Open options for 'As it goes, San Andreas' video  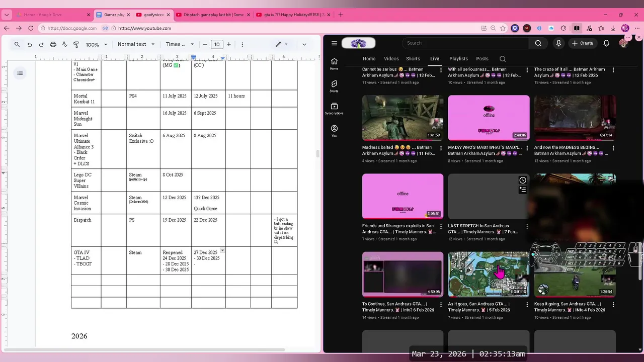[527, 305]
